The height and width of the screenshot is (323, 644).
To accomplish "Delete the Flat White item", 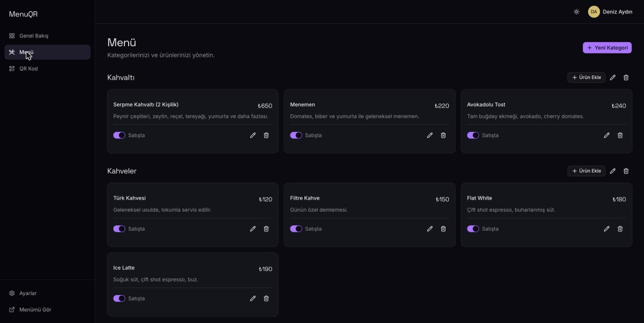I will coord(620,229).
